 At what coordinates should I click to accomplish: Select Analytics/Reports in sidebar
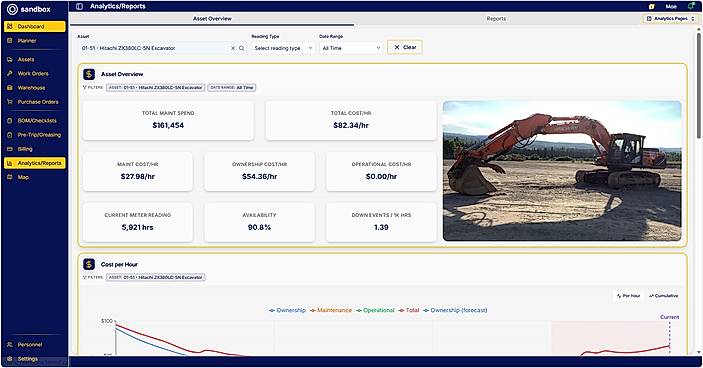pyautogui.click(x=35, y=163)
